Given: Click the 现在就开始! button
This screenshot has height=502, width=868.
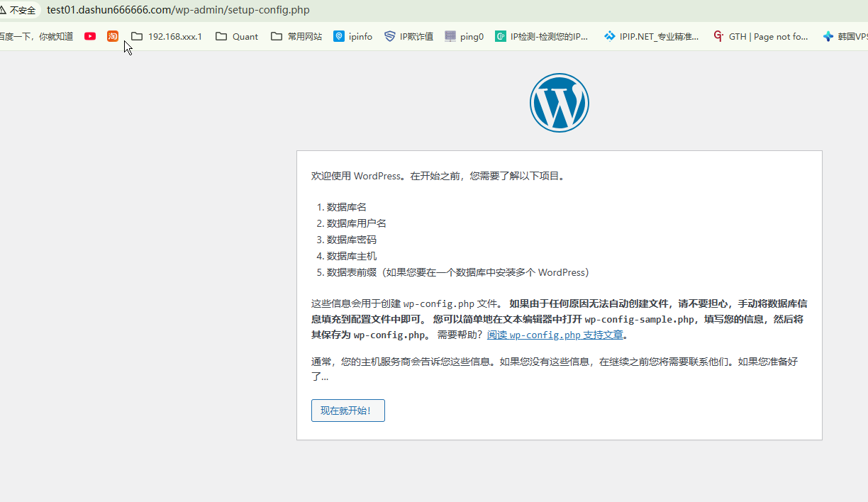Looking at the screenshot, I should pos(348,411).
